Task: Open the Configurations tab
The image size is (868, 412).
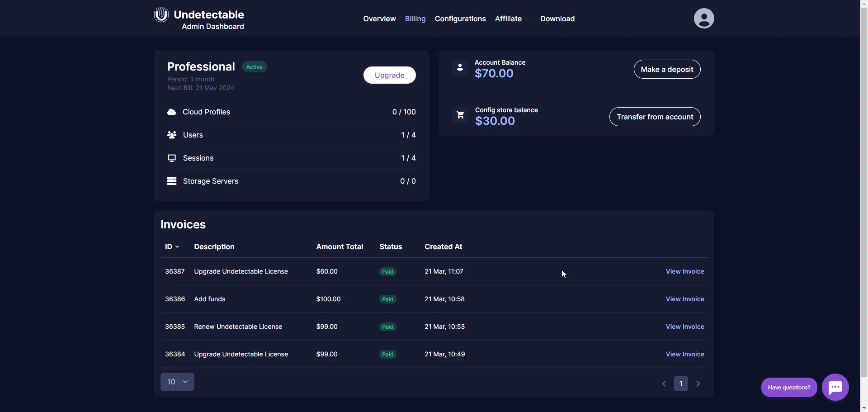Action: [x=460, y=19]
